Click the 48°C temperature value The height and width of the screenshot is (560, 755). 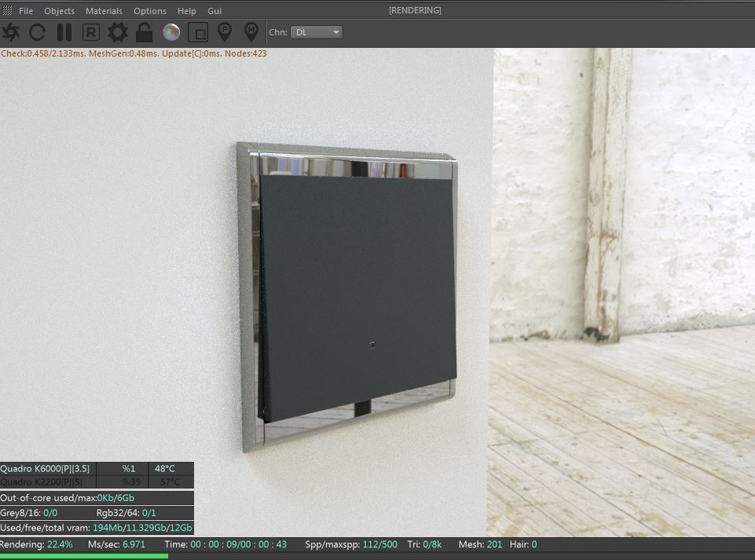165,469
